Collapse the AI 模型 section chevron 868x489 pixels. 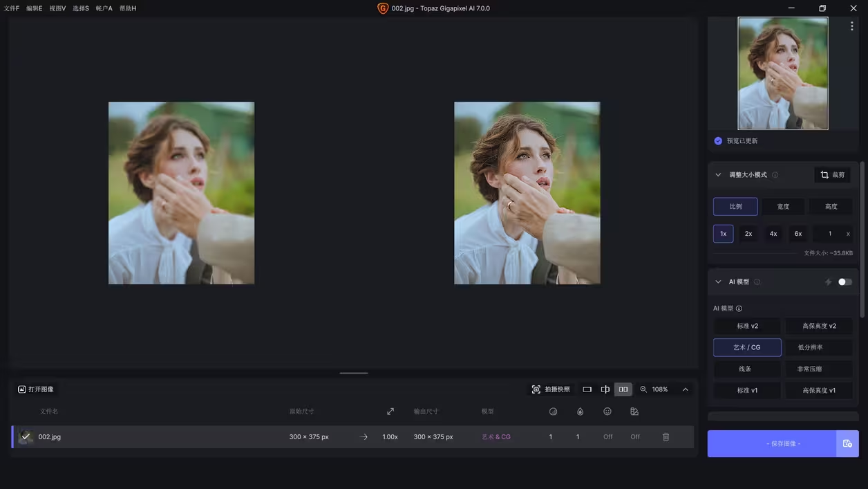pos(718,282)
